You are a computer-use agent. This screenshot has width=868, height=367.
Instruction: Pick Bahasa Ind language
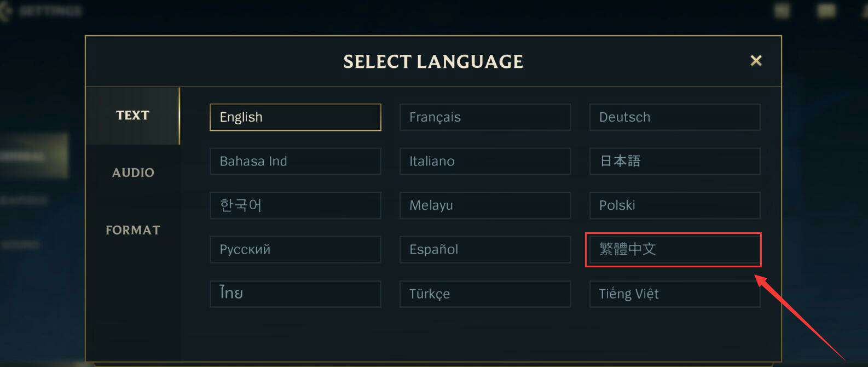[x=295, y=162]
